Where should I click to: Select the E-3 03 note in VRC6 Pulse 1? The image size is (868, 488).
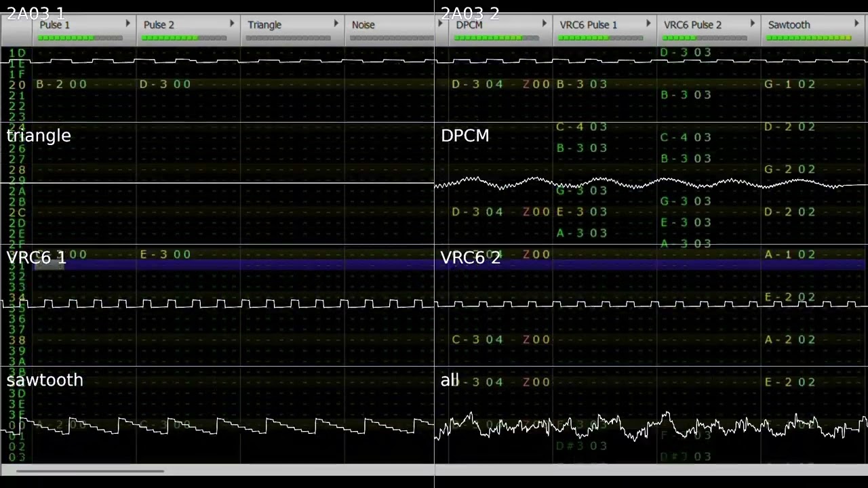[x=582, y=212]
